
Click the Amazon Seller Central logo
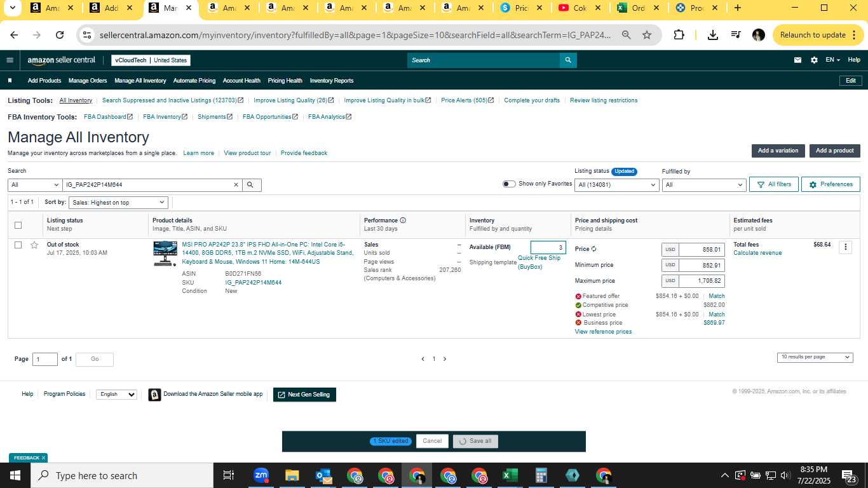coord(61,60)
